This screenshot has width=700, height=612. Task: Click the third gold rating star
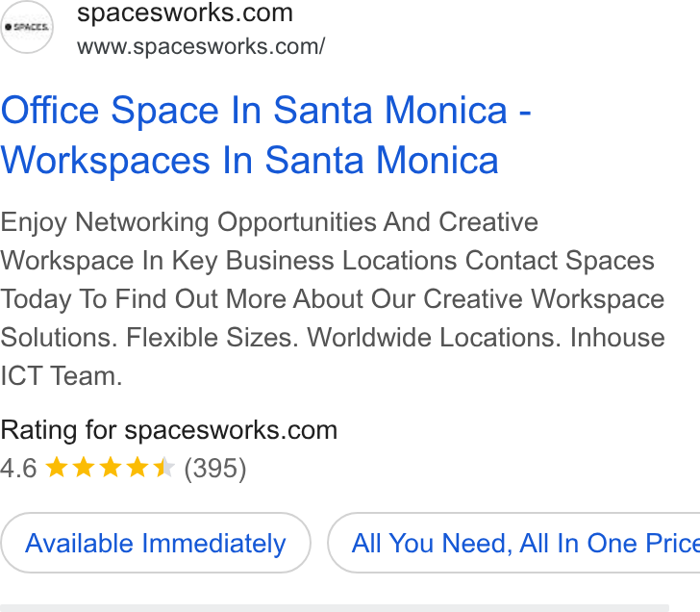click(x=111, y=468)
